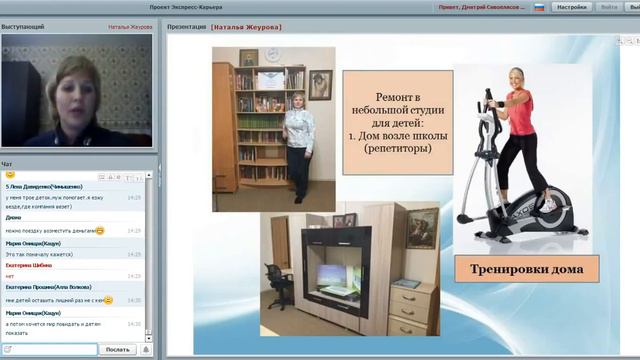Click the message 'а потом хочется мир повидать…'

point(53,328)
